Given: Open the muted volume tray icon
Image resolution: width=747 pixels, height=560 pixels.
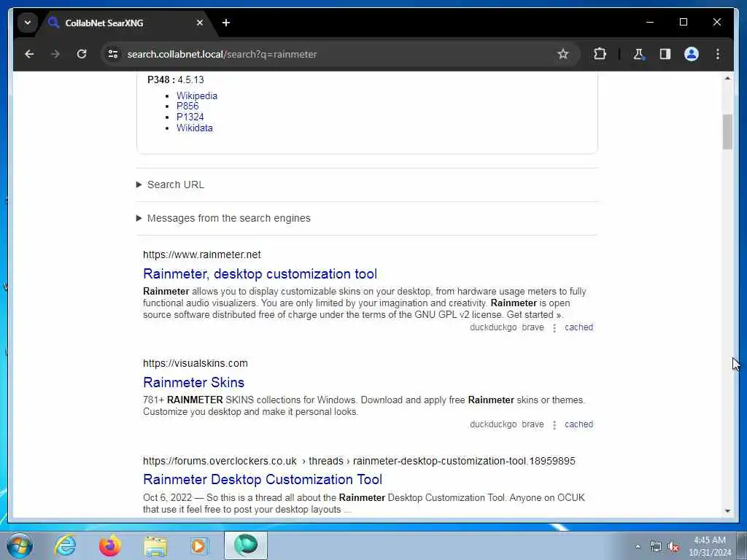Looking at the screenshot, I should 673,547.
